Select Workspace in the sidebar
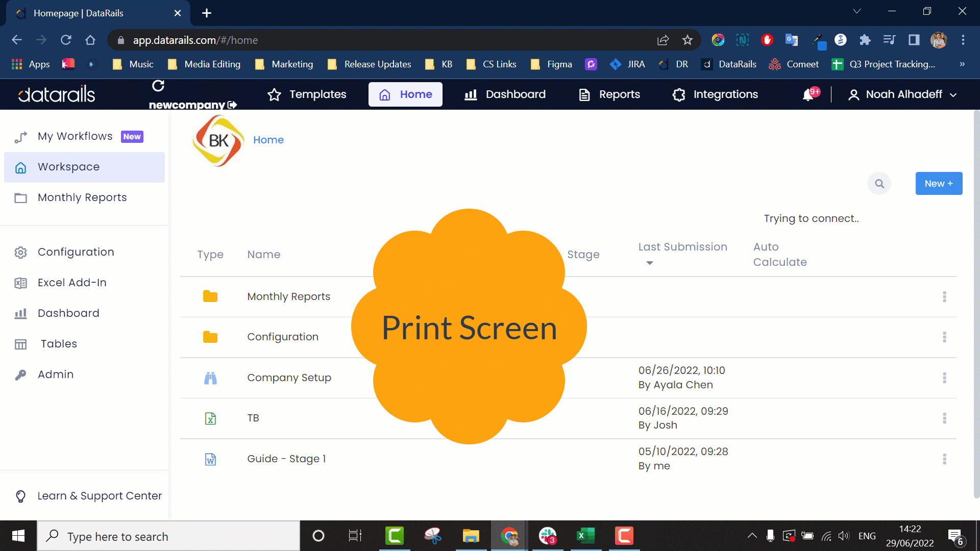 pyautogui.click(x=85, y=167)
